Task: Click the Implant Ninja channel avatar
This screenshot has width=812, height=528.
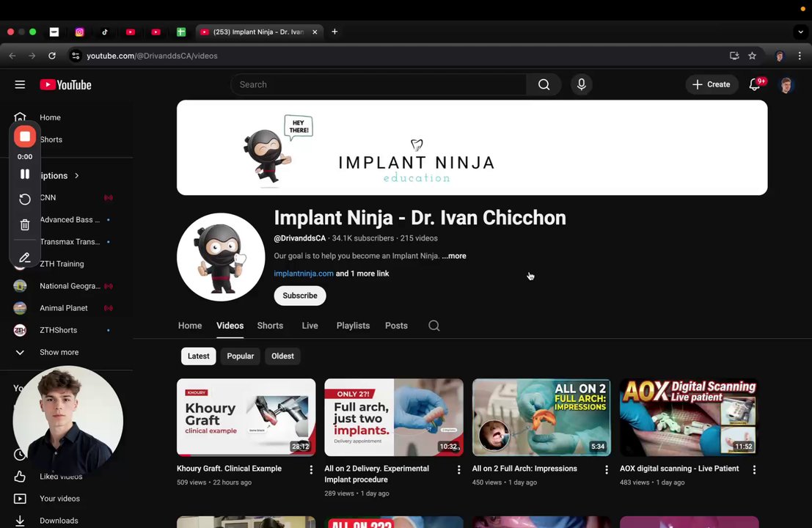Action: point(221,257)
